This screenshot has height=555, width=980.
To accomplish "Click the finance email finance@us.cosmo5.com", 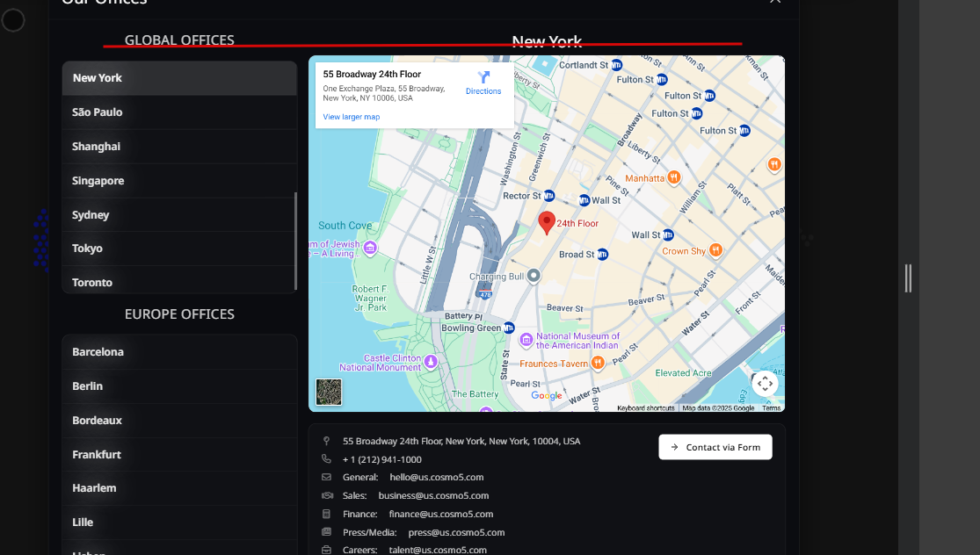I will click(x=440, y=515).
